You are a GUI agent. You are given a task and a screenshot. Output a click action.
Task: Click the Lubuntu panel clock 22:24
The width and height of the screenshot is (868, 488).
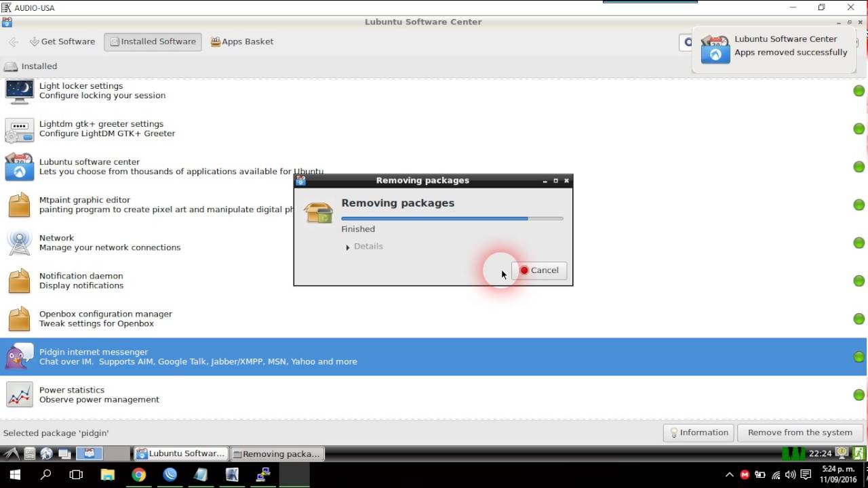(x=820, y=453)
